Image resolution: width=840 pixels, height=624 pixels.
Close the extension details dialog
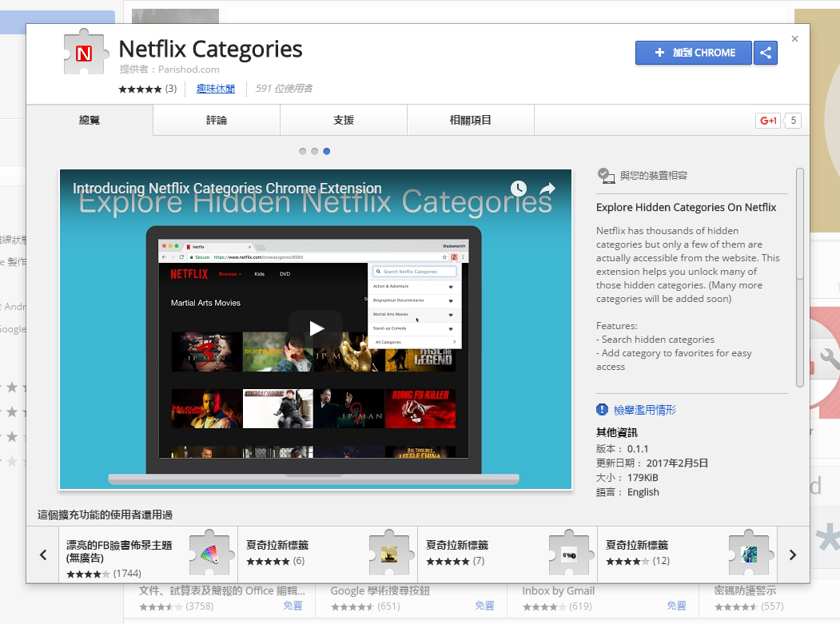click(x=794, y=39)
